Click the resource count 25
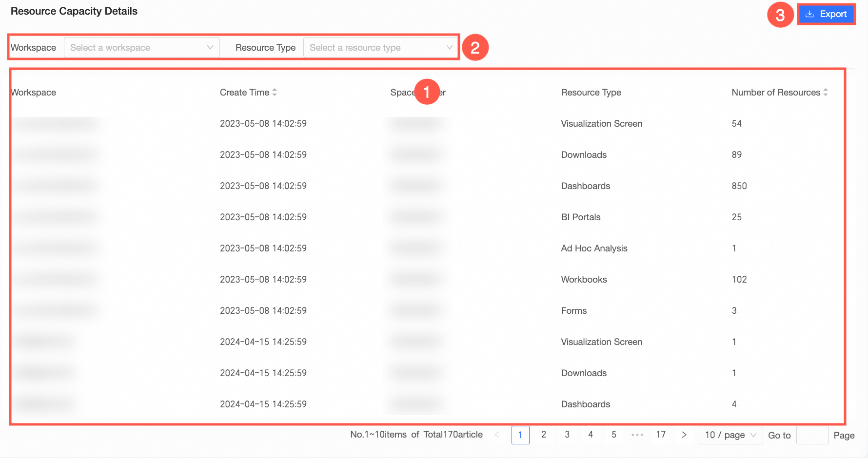The width and height of the screenshot is (868, 458). pos(737,217)
